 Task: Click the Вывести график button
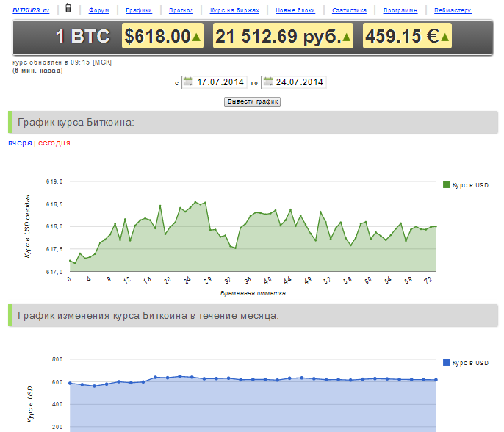click(252, 101)
